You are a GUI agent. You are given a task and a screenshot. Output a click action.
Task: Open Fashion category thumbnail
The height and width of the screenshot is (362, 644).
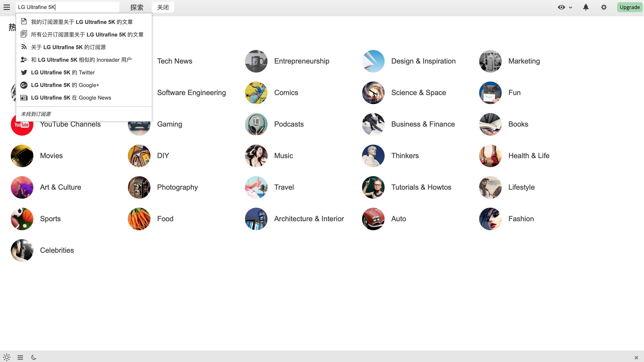click(x=490, y=219)
